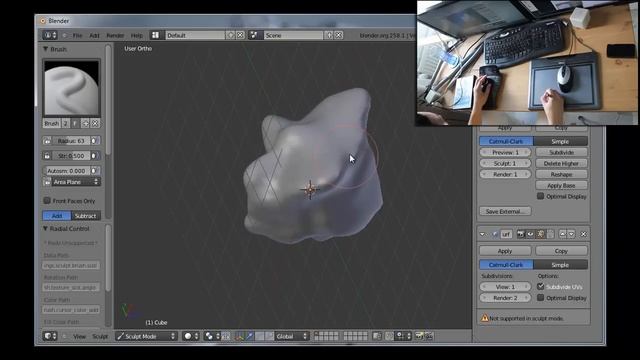The height and width of the screenshot is (360, 640).
Task: Toggle pressure sensitivity icon next to Radius
Action: coord(95,141)
